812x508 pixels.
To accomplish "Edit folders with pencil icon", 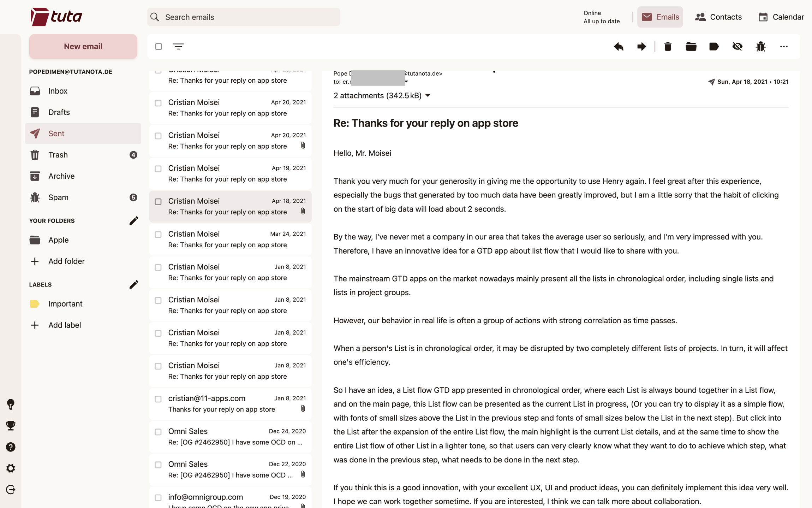I will tap(133, 221).
